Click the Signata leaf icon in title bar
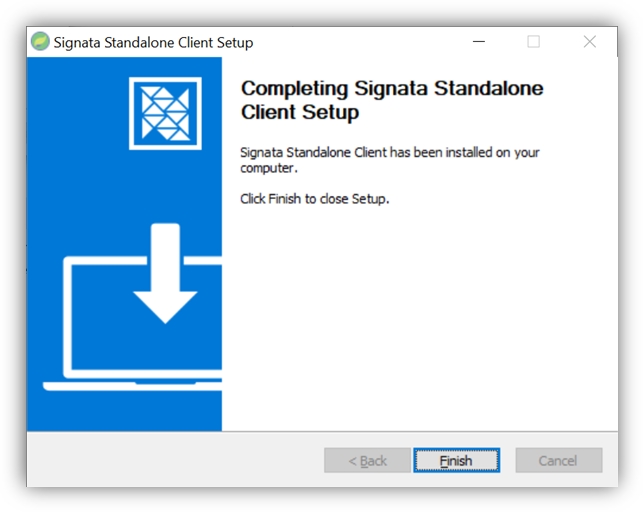 tap(40, 42)
